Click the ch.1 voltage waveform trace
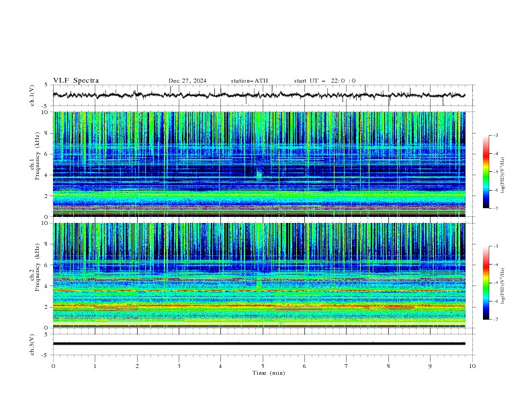This screenshot has height=411, width=532. (259, 95)
